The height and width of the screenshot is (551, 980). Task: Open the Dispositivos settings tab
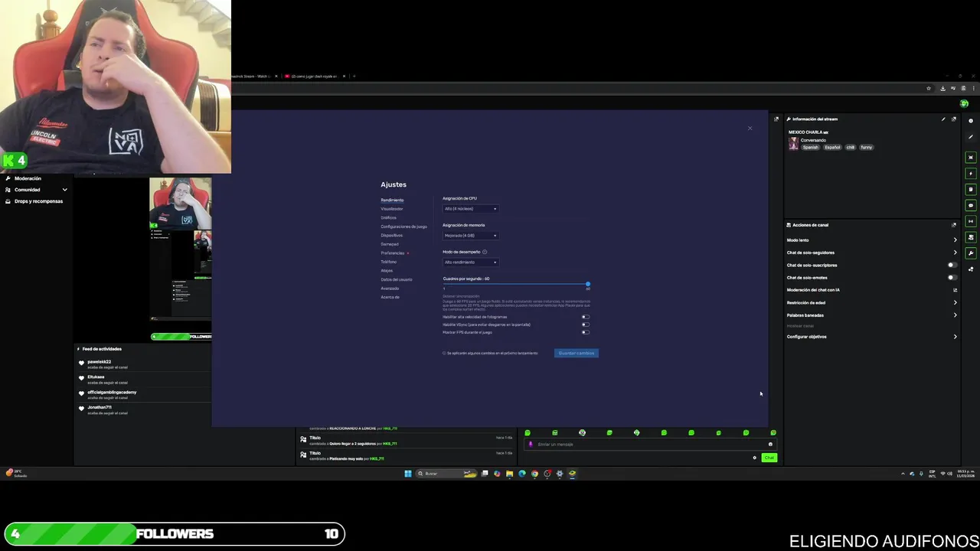point(391,236)
